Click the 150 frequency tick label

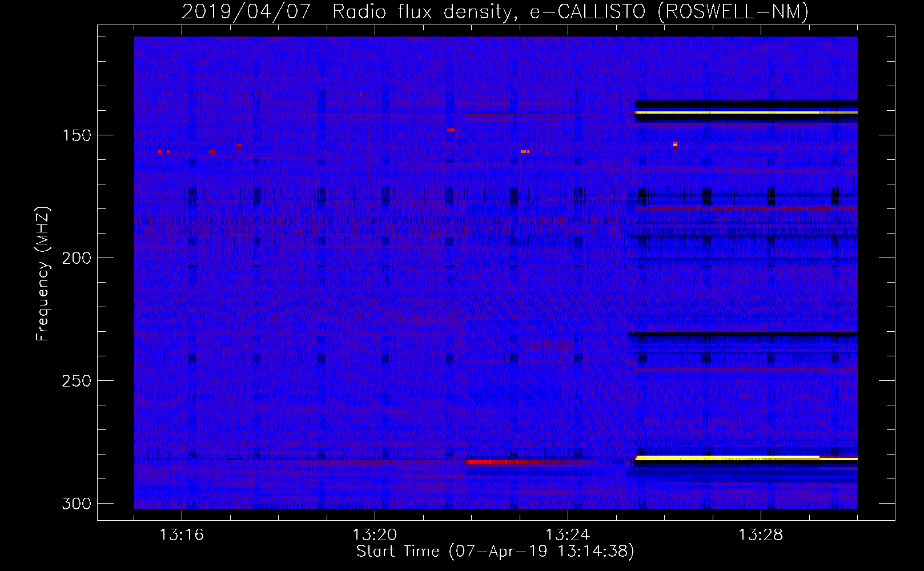click(x=77, y=135)
